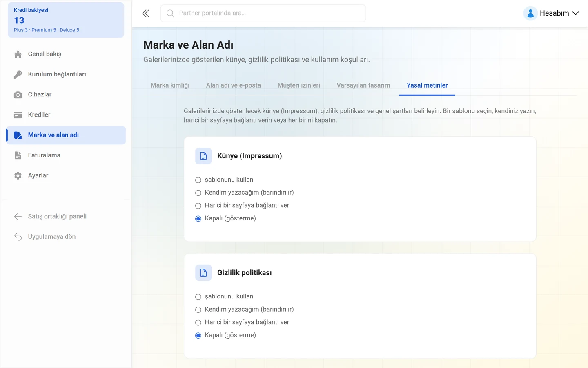
Task: Open the Müşteri izinleri tab
Action: click(x=299, y=85)
